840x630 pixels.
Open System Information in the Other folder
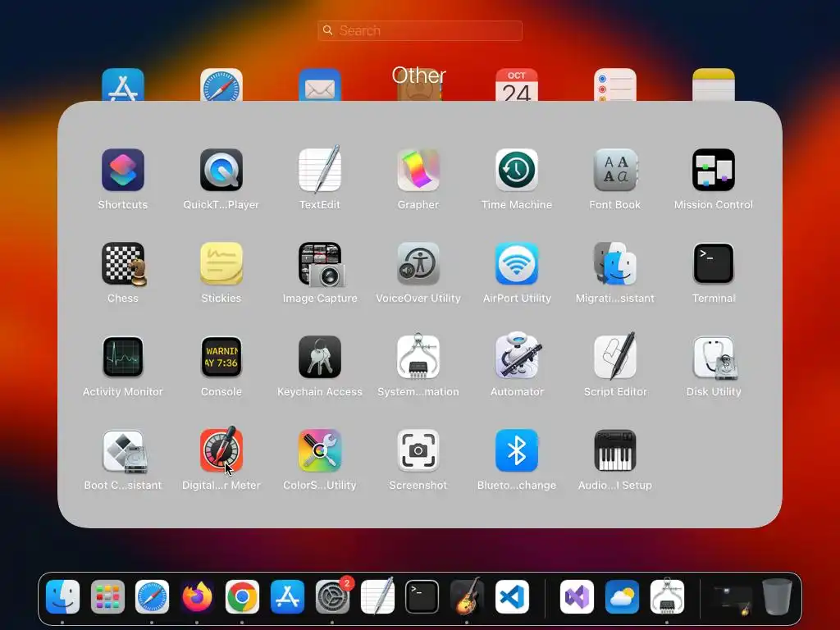pos(418,356)
